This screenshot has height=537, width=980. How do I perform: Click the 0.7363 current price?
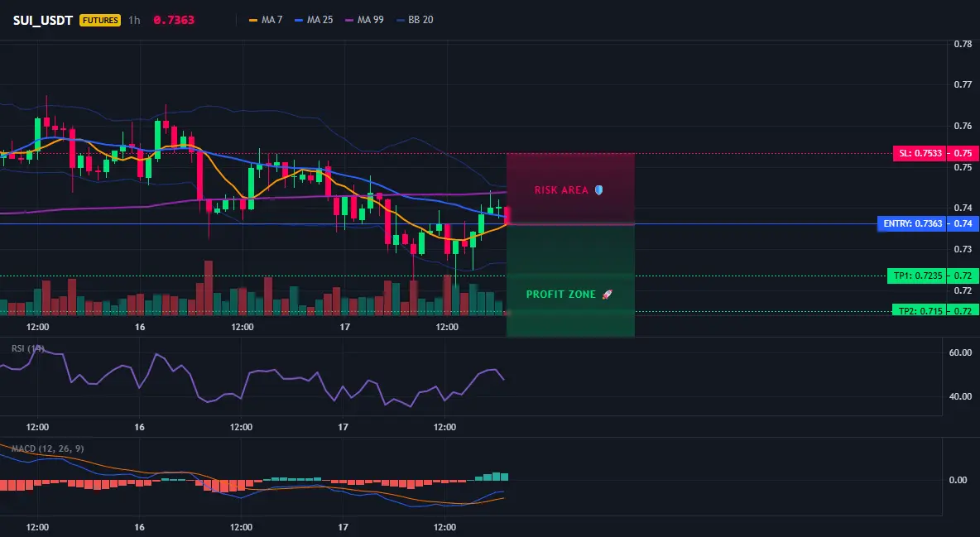point(174,20)
